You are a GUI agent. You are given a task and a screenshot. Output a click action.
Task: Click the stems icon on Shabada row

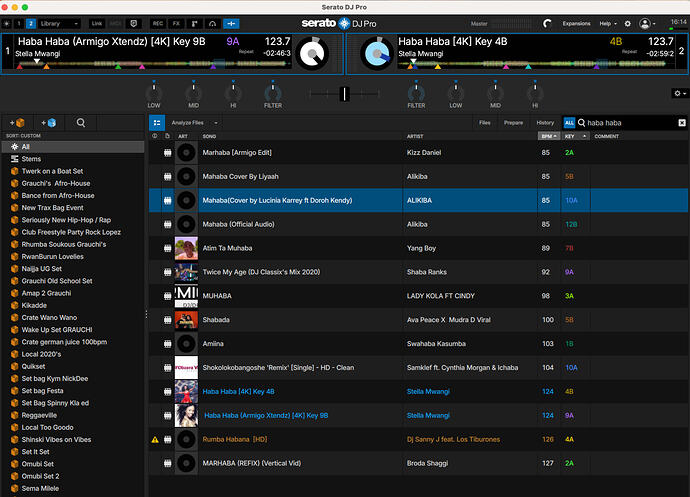[x=167, y=320]
